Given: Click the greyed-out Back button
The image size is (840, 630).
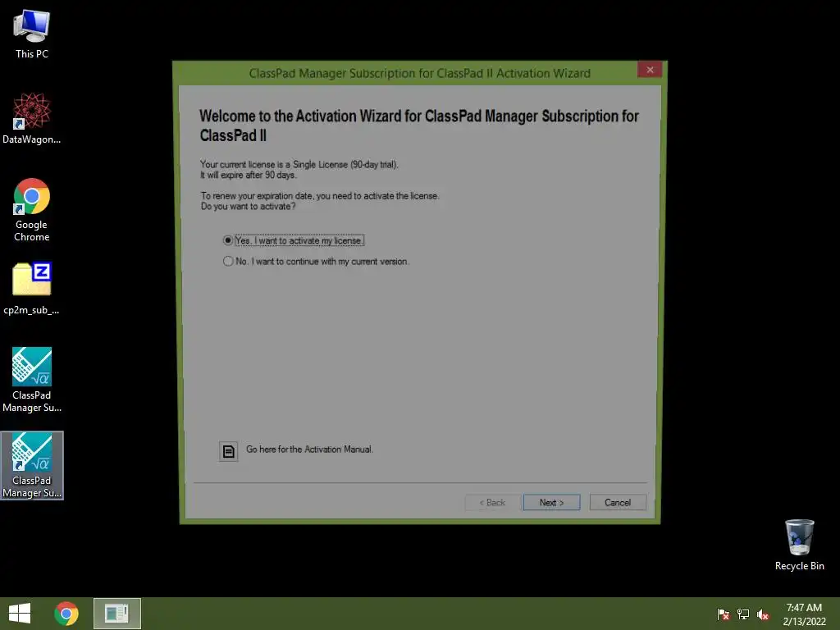Looking at the screenshot, I should click(492, 503).
